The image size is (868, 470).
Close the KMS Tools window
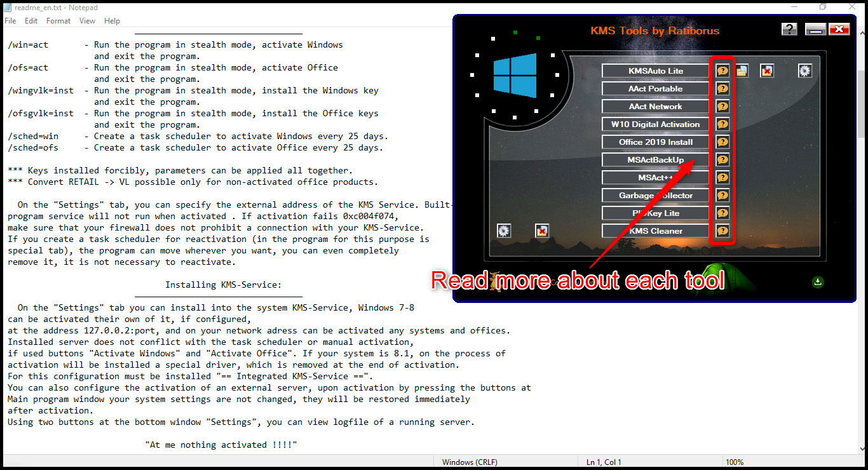tap(839, 29)
